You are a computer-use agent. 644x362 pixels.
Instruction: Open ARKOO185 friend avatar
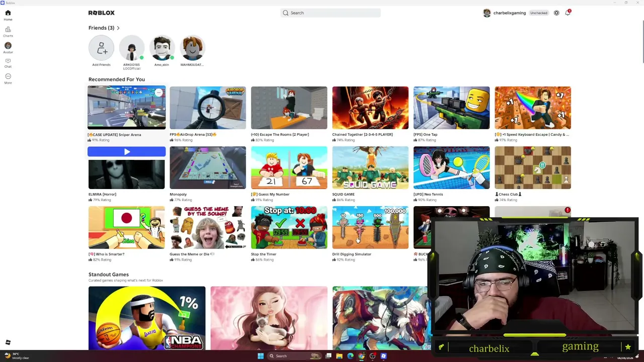(x=131, y=48)
